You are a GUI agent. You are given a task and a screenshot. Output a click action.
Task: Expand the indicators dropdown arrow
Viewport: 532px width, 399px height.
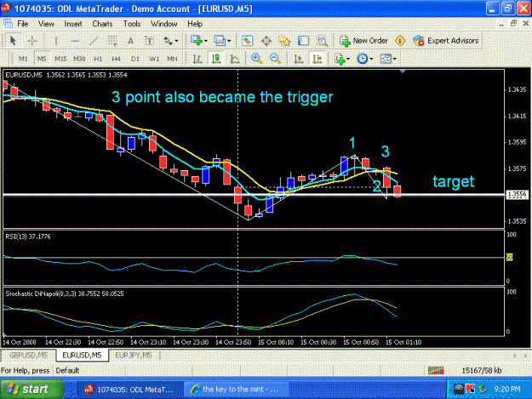(348, 59)
